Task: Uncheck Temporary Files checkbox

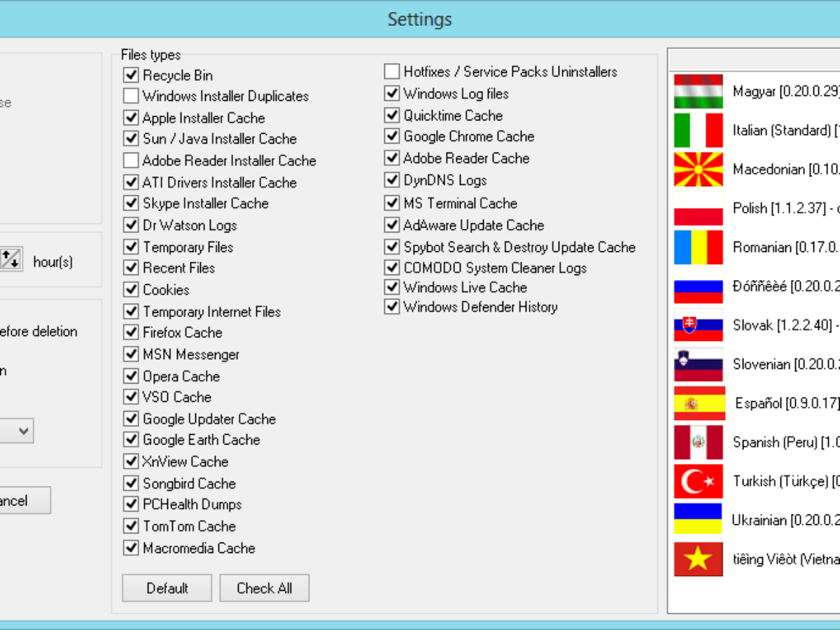Action: point(131,246)
